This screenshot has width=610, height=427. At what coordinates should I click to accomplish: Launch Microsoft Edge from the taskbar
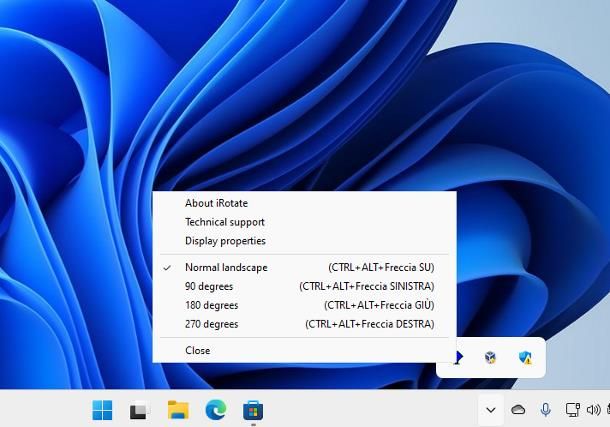pos(216,410)
